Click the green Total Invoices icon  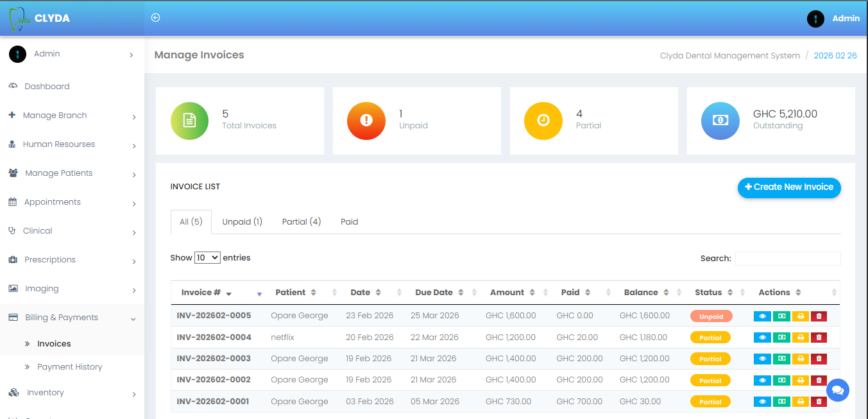(x=189, y=121)
